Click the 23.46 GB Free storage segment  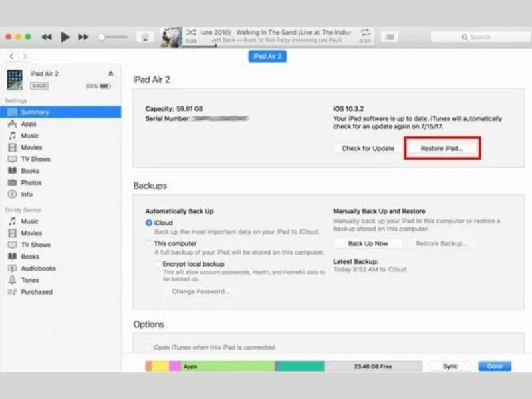click(373, 366)
